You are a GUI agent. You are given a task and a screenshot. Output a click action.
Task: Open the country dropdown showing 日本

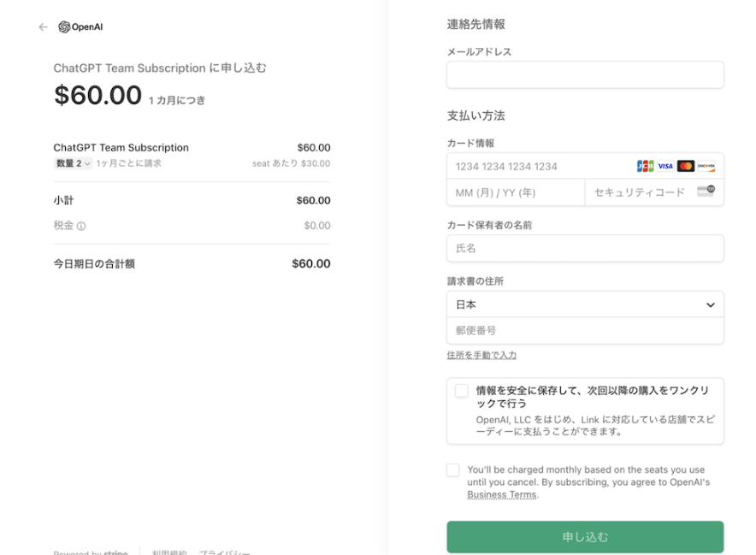pos(585,304)
